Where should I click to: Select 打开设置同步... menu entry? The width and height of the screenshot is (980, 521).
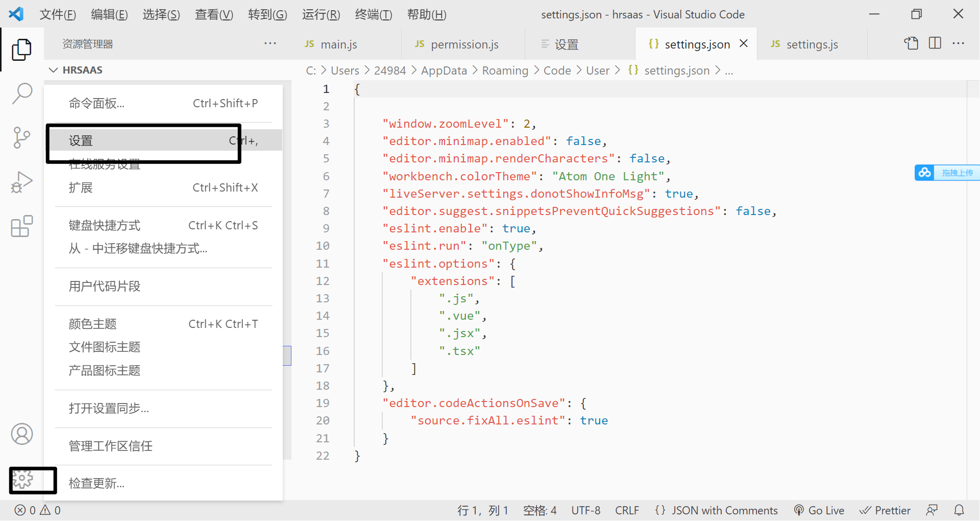point(163,409)
